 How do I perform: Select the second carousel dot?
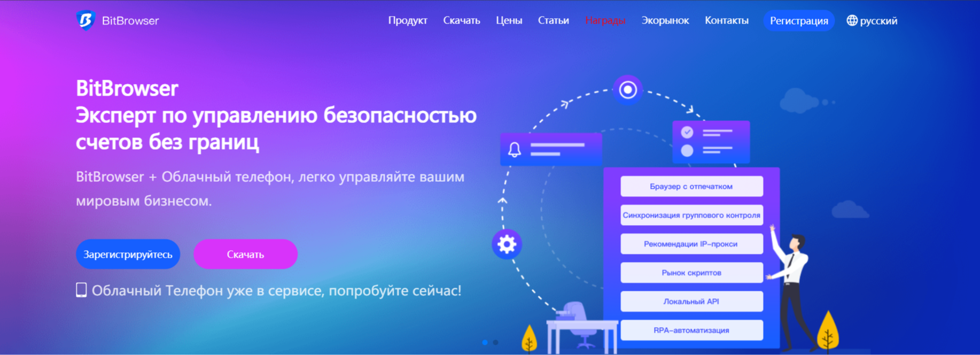coord(496,342)
